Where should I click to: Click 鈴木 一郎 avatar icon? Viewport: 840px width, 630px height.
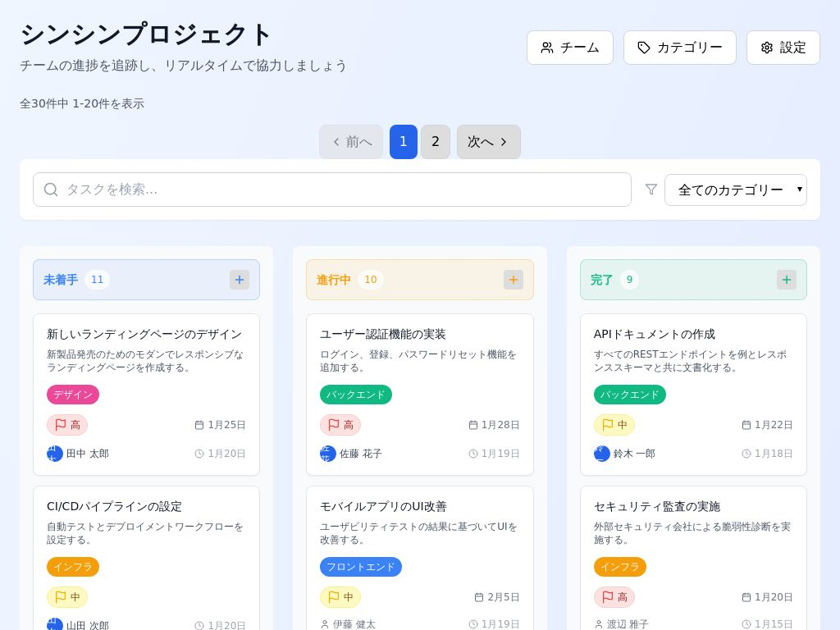click(x=602, y=454)
